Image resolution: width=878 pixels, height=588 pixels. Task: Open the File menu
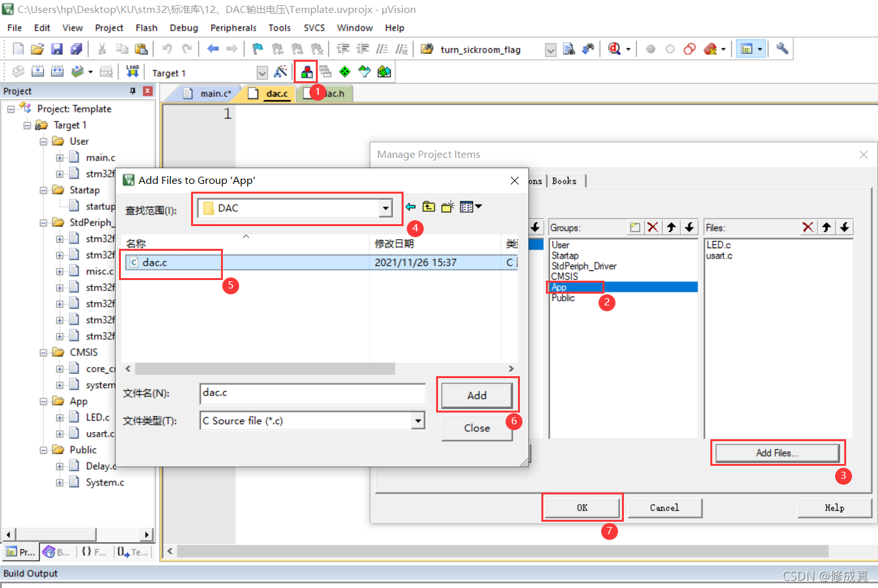14,28
